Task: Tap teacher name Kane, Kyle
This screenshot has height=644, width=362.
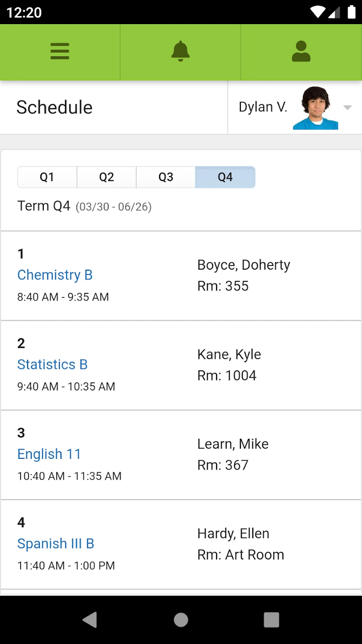Action: pos(229,354)
